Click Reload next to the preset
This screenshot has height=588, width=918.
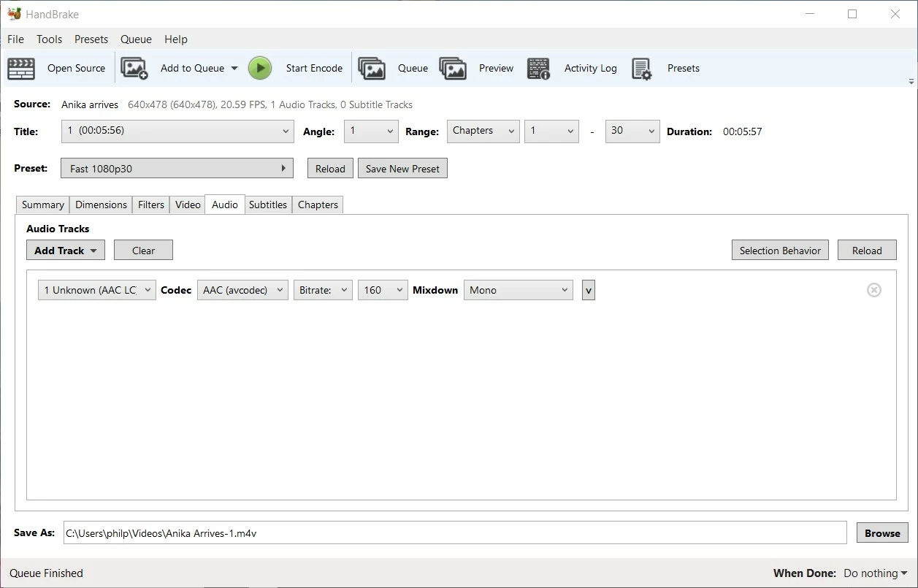click(x=330, y=168)
